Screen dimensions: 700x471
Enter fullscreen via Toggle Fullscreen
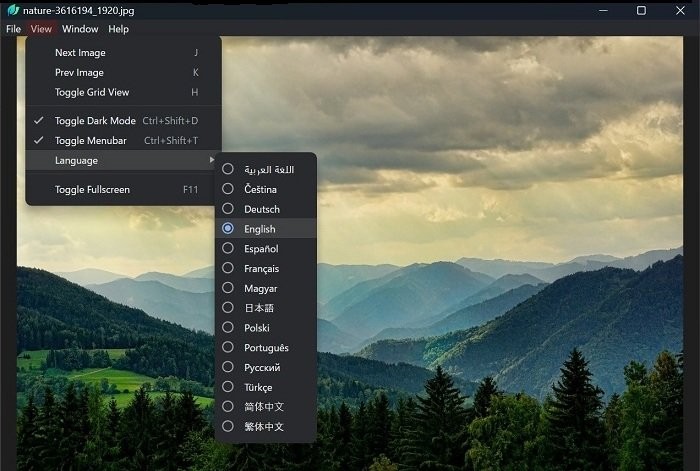(92, 190)
